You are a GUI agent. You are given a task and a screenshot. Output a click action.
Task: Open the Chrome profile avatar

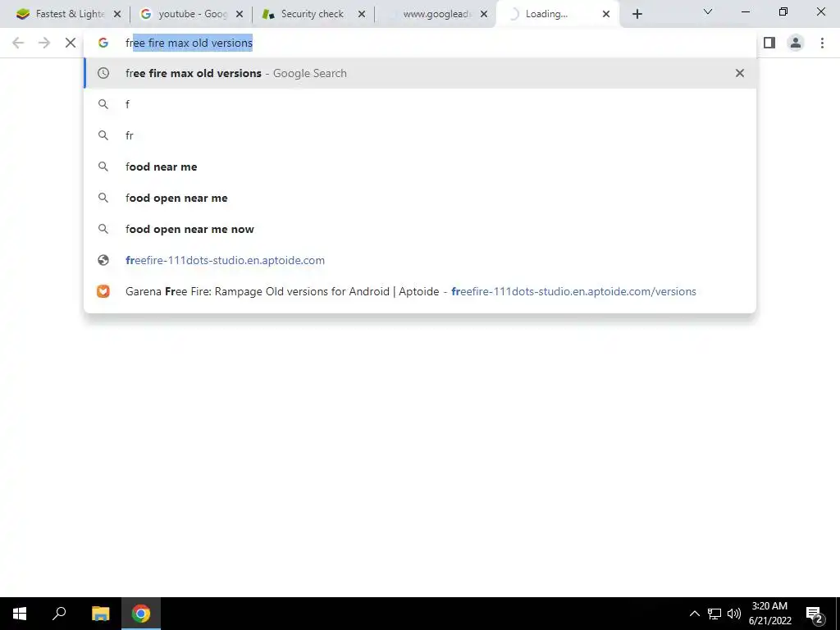coord(796,43)
